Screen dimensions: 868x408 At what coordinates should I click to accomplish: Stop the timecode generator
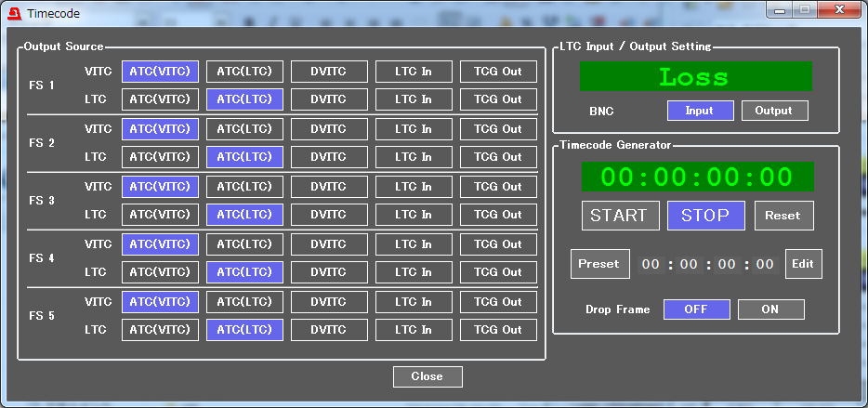pos(705,216)
